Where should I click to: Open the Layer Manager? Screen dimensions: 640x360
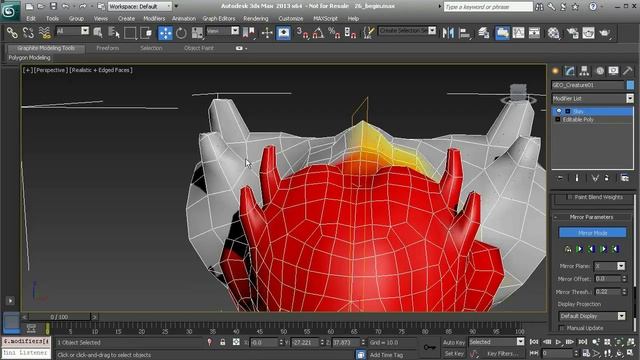point(484,33)
